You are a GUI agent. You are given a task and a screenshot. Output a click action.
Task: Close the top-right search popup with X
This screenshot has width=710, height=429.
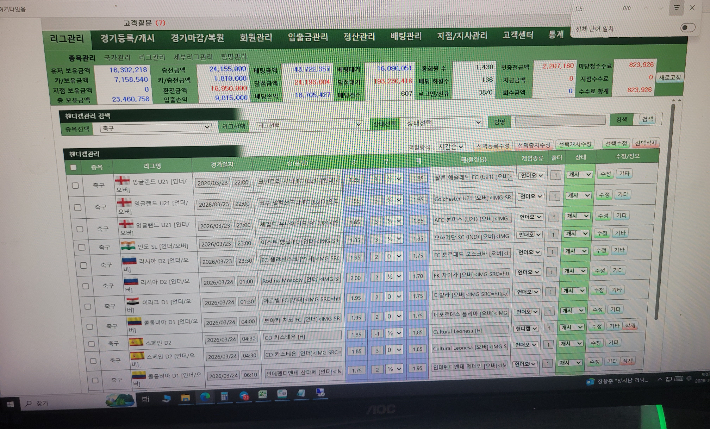[692, 8]
